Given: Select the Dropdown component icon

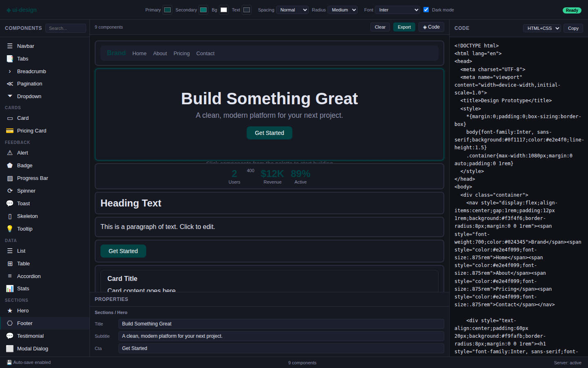Looking at the screenshot, I should click(x=10, y=96).
